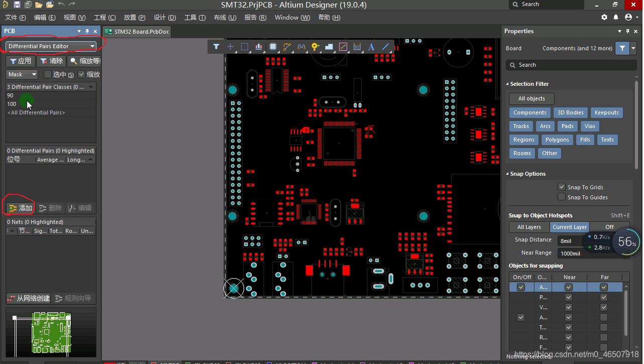This screenshot has height=364, width=644.
Task: Open the selection filter funnel in active bar
Action: coord(216,47)
